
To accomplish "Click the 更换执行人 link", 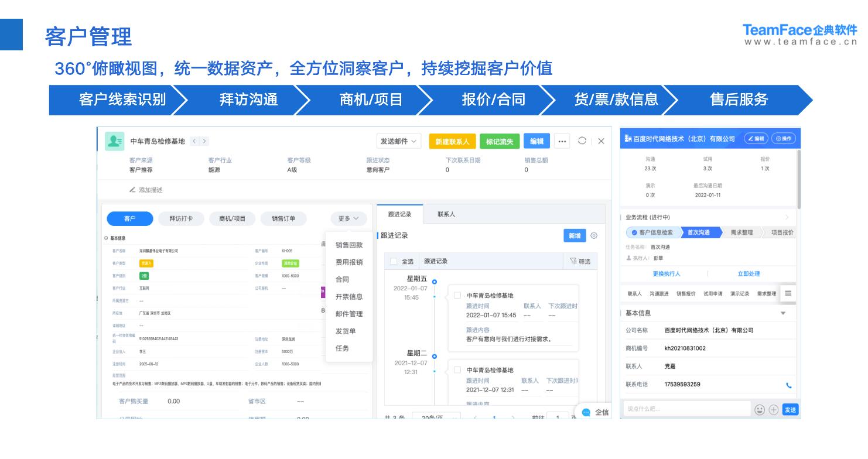I will 667,274.
